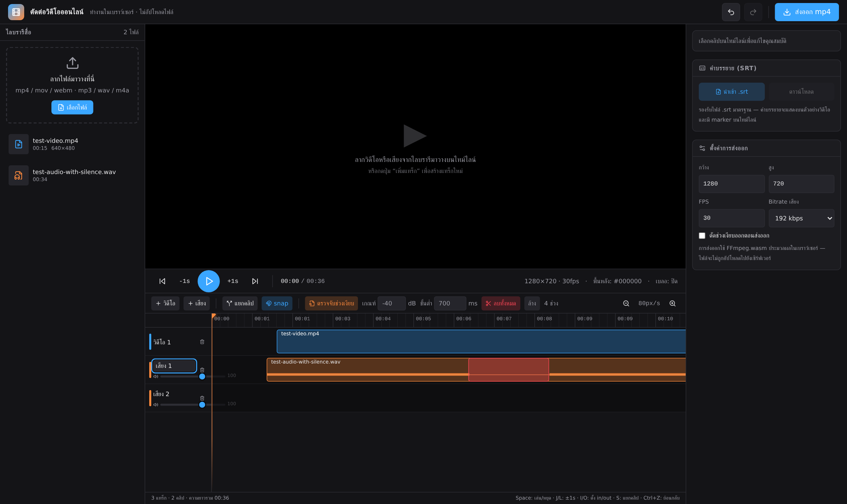Toggle the เบลอ: ปิด blur setting

tap(666, 281)
